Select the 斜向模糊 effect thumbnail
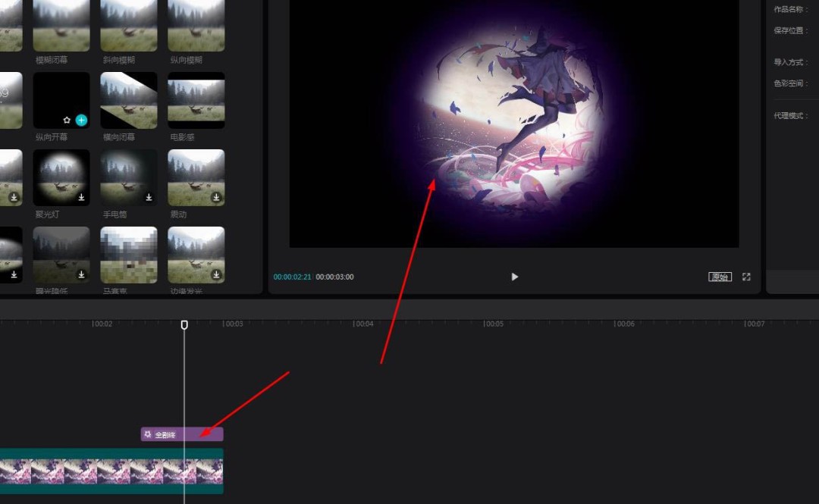The width and height of the screenshot is (819, 504). pyautogui.click(x=128, y=27)
